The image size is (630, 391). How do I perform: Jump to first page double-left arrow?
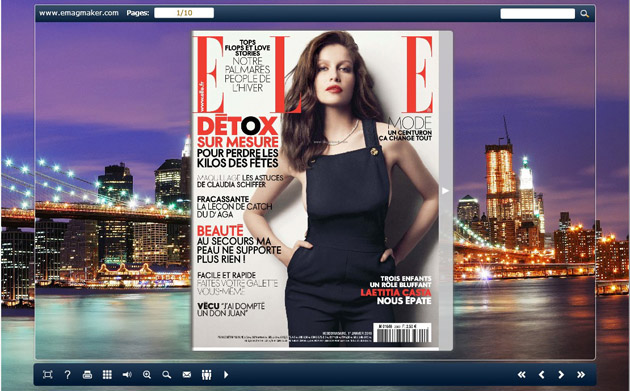(522, 375)
